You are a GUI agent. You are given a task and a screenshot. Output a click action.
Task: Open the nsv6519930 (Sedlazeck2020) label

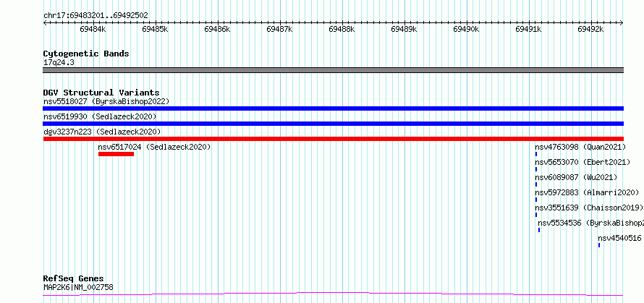click(x=100, y=116)
